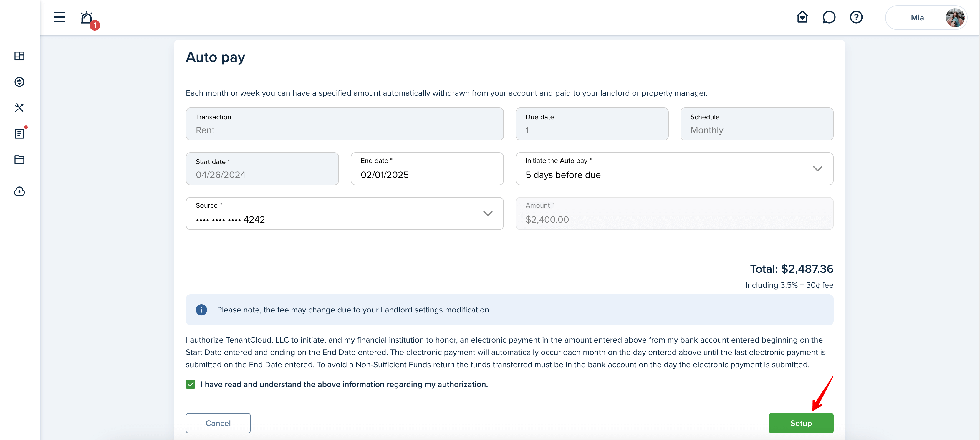Open the folder files icon in sidebar
Image resolution: width=980 pixels, height=440 pixels.
click(19, 160)
